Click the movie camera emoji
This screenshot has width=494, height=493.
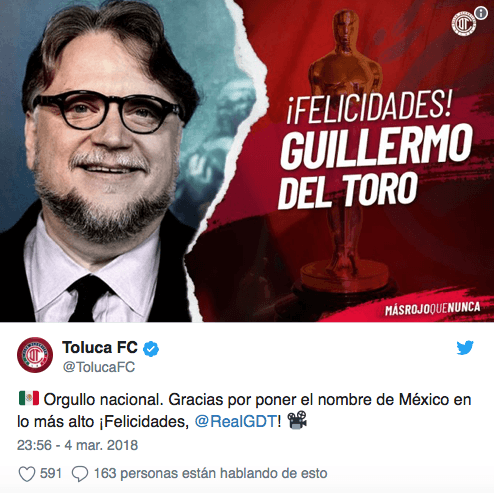pyautogui.click(x=297, y=420)
